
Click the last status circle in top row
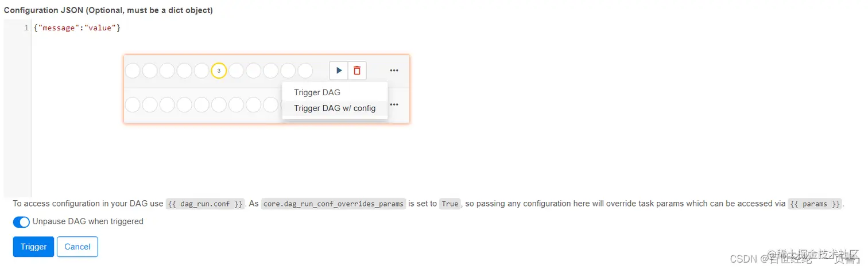point(305,71)
